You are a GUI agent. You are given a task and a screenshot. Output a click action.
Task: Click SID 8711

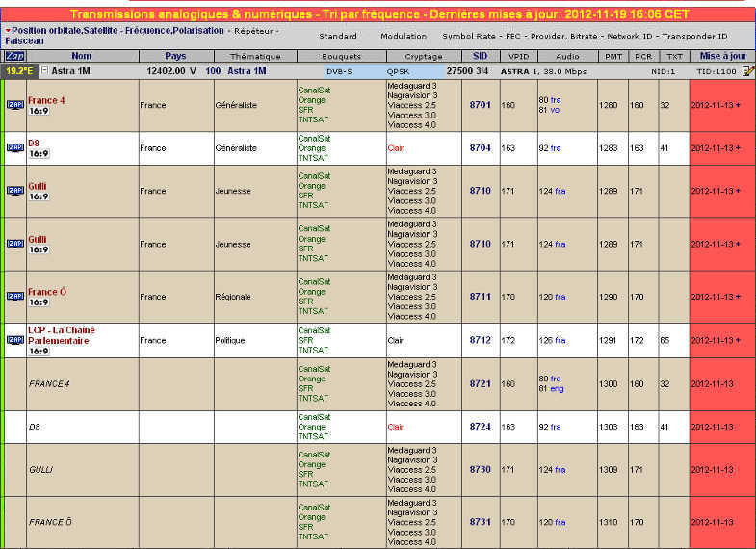pos(481,297)
